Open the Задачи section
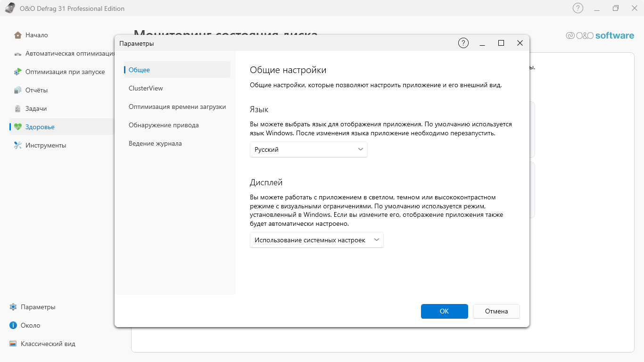The width and height of the screenshot is (644, 362). (x=62, y=108)
